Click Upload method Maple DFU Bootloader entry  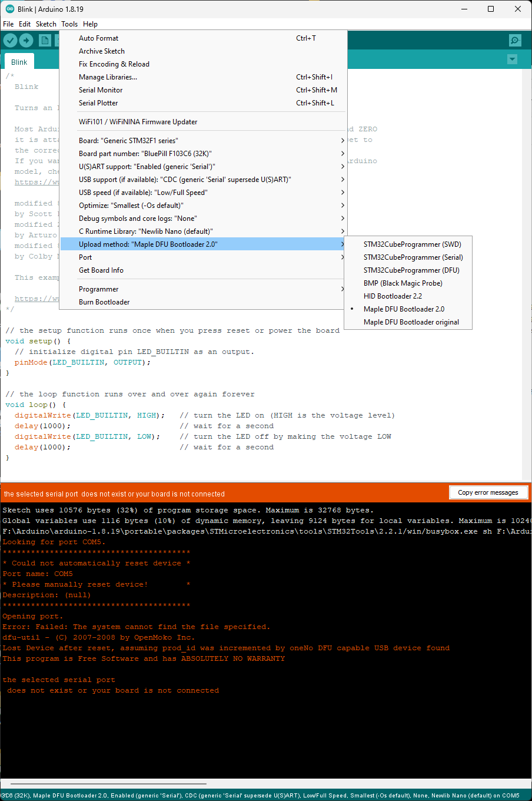point(204,244)
